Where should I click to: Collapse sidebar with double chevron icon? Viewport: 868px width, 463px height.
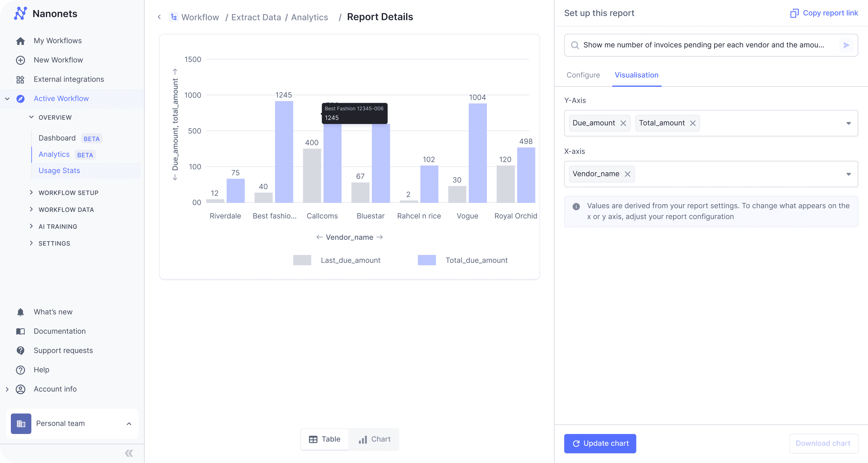[x=129, y=453]
